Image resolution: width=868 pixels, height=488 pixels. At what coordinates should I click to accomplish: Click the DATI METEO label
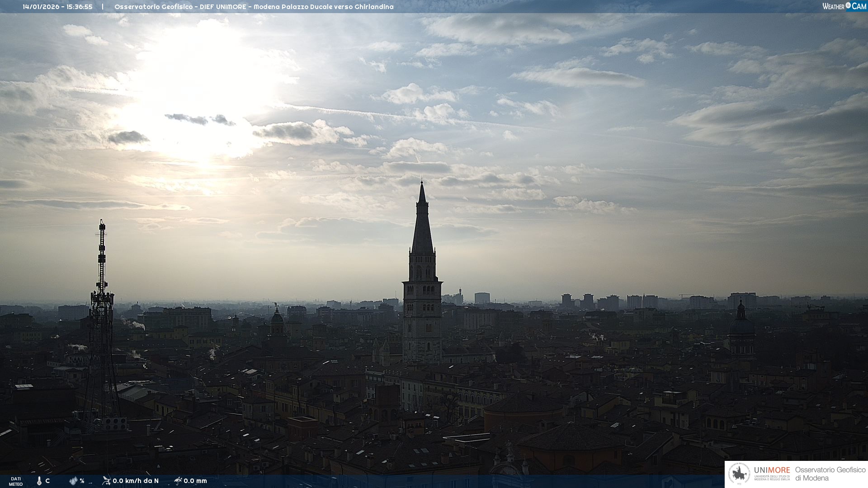pyautogui.click(x=16, y=481)
